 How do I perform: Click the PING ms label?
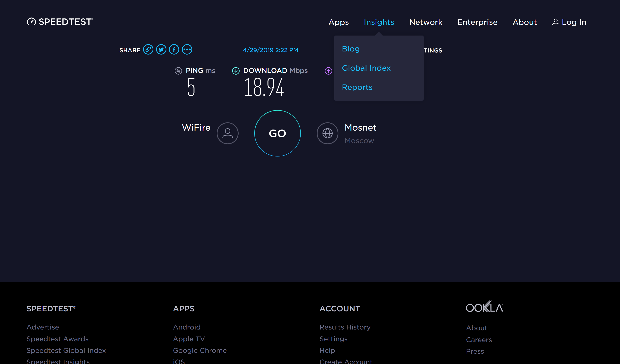[200, 70]
